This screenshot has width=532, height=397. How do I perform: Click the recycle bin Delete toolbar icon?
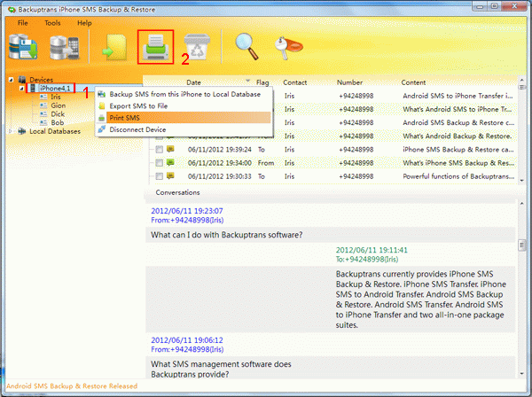(197, 47)
